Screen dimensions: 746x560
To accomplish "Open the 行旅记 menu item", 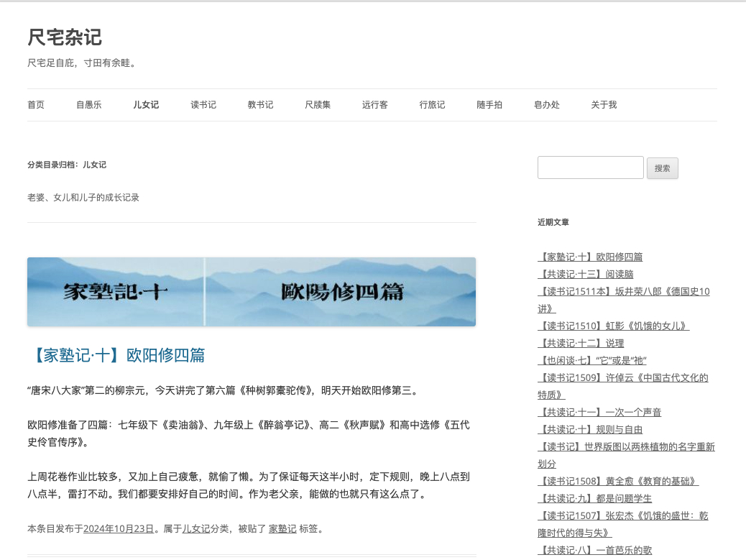I will click(x=432, y=105).
